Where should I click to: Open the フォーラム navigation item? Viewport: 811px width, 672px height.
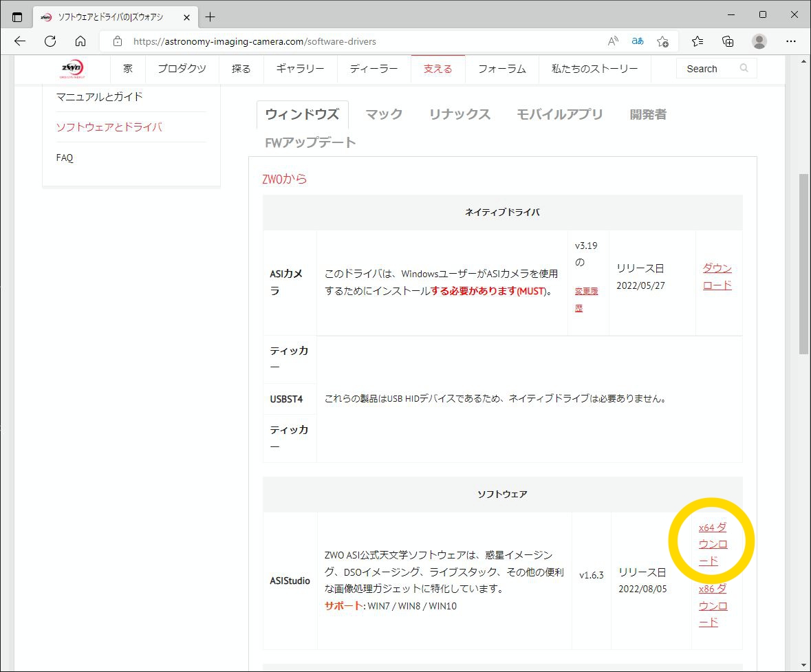501,68
